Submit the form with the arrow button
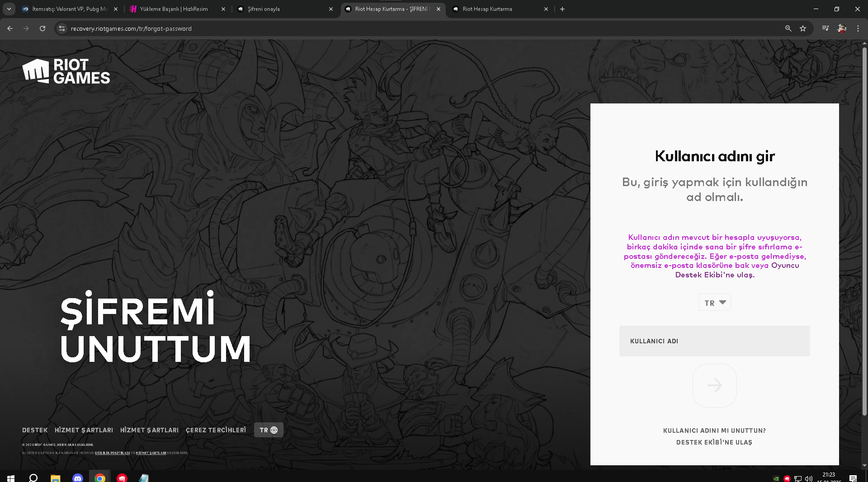Screen dimensions: 868x482 715,385
